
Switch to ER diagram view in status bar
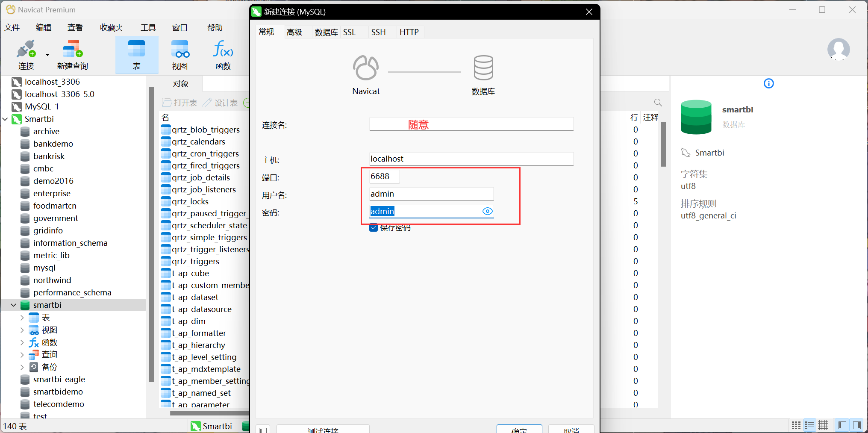[823, 425]
